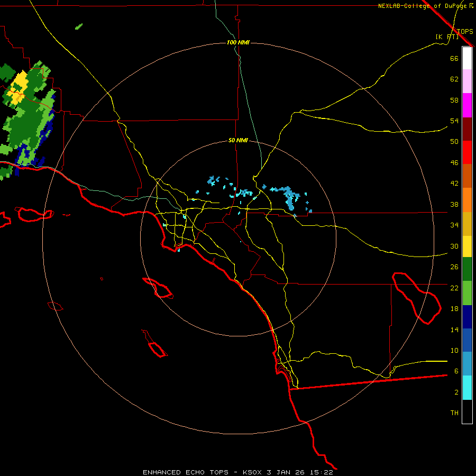Select the bright red legend swatch

click(467, 152)
